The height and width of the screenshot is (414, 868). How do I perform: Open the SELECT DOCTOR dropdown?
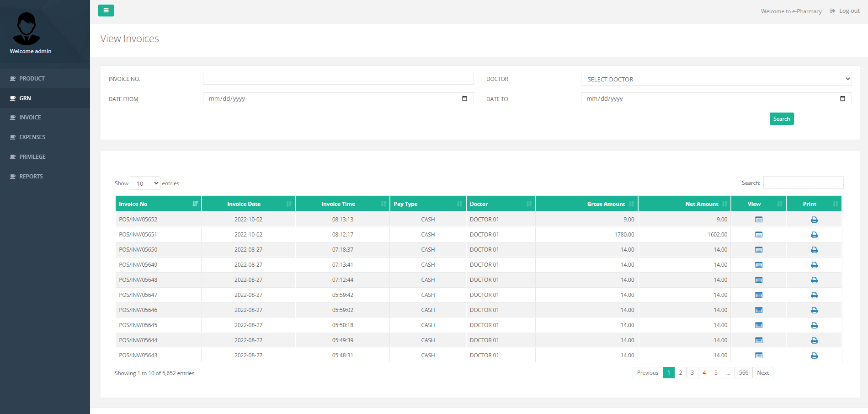click(715, 79)
